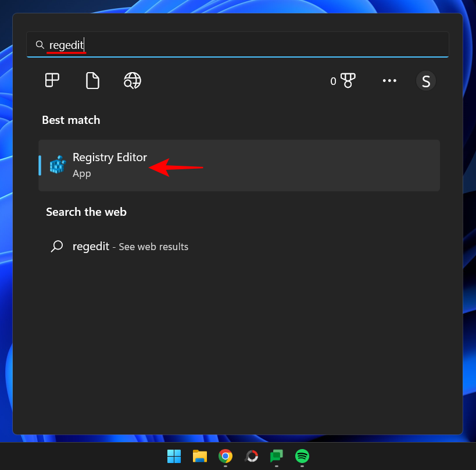
Task: Click the Windows Start button
Action: (x=173, y=457)
